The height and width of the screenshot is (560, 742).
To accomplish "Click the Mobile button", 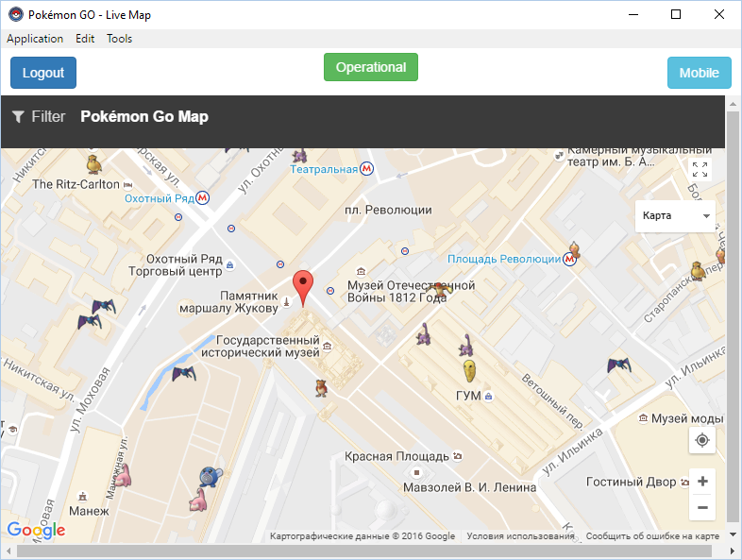I will click(699, 73).
